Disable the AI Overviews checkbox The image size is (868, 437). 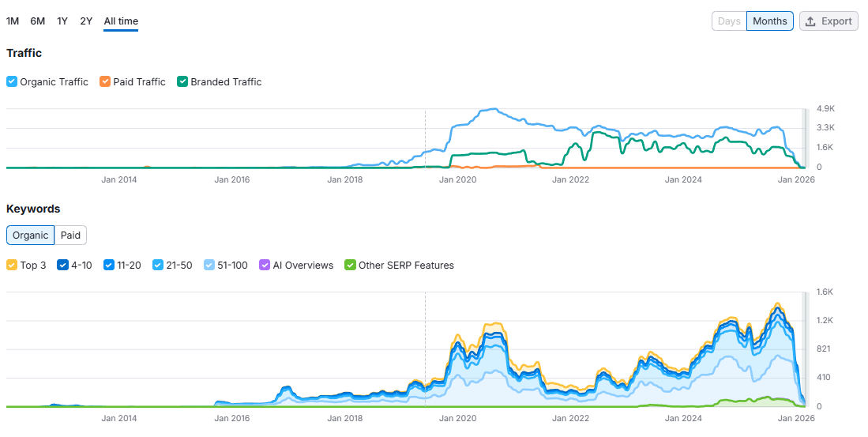265,265
